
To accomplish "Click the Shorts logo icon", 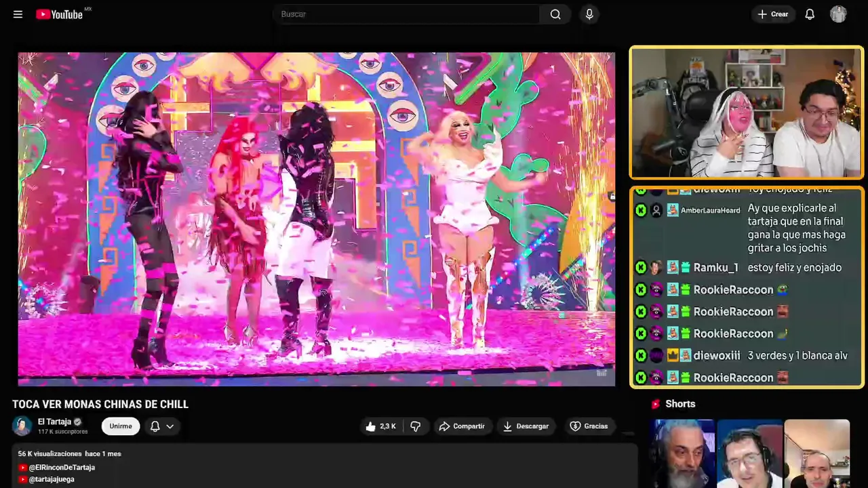I will pyautogui.click(x=656, y=404).
